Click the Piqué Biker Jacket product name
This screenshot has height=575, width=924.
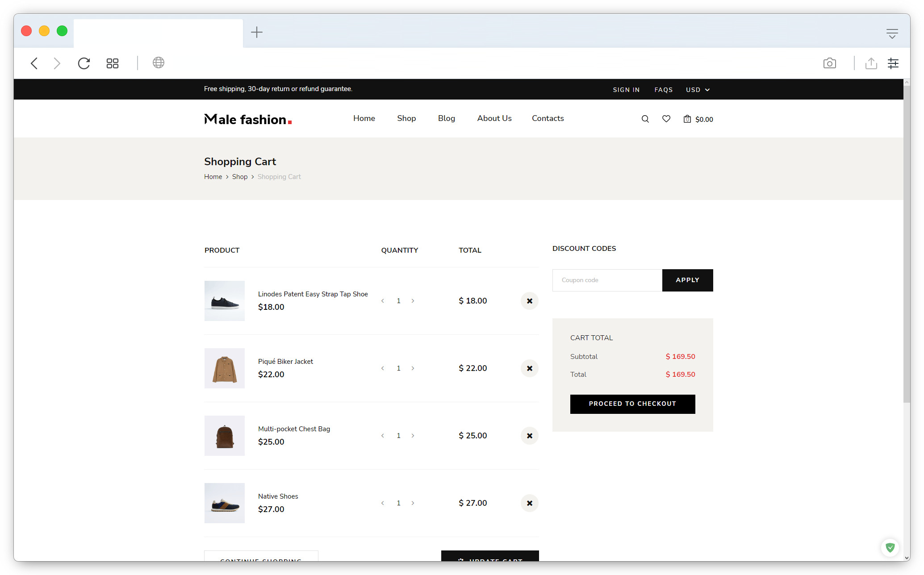pyautogui.click(x=286, y=362)
